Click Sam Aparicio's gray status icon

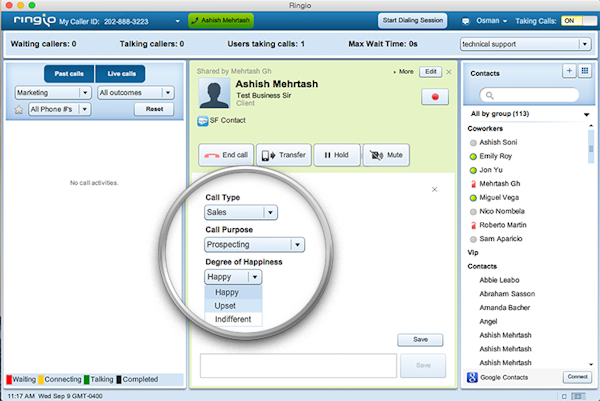pos(473,239)
